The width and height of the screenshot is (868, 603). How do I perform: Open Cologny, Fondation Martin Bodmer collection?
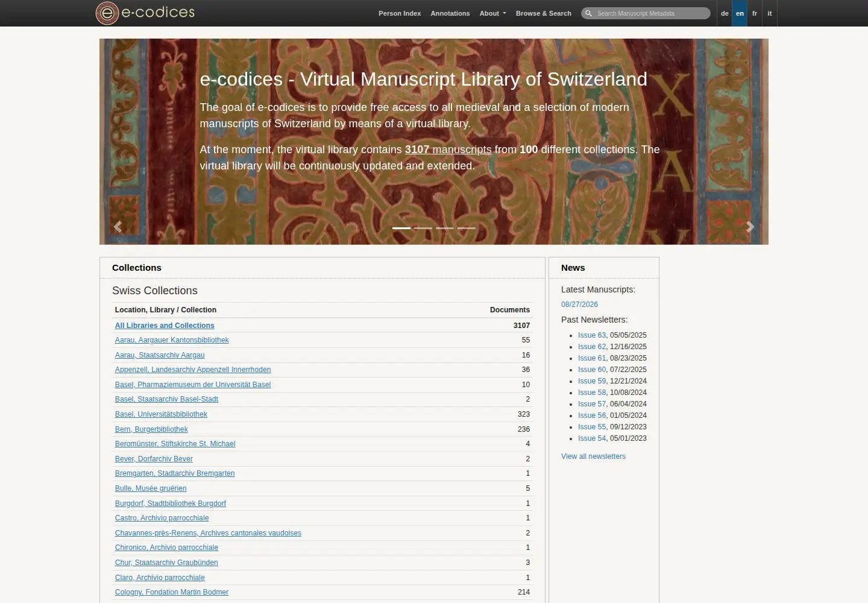coord(172,592)
